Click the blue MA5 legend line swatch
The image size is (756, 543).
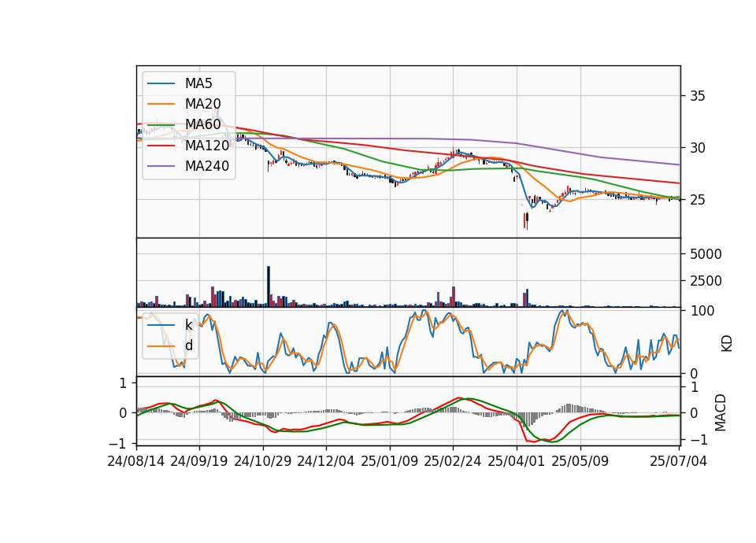161,84
